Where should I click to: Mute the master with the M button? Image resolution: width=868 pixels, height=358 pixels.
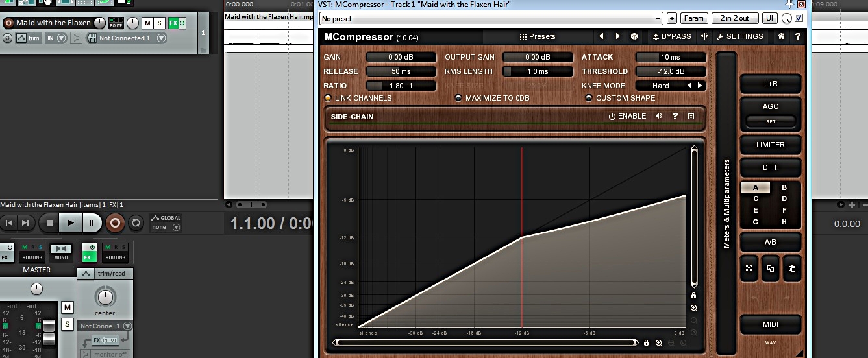coord(68,307)
